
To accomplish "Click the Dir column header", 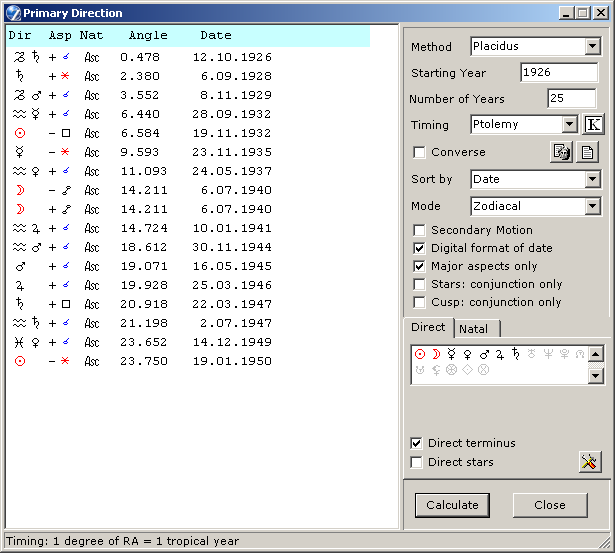I will [x=20, y=35].
